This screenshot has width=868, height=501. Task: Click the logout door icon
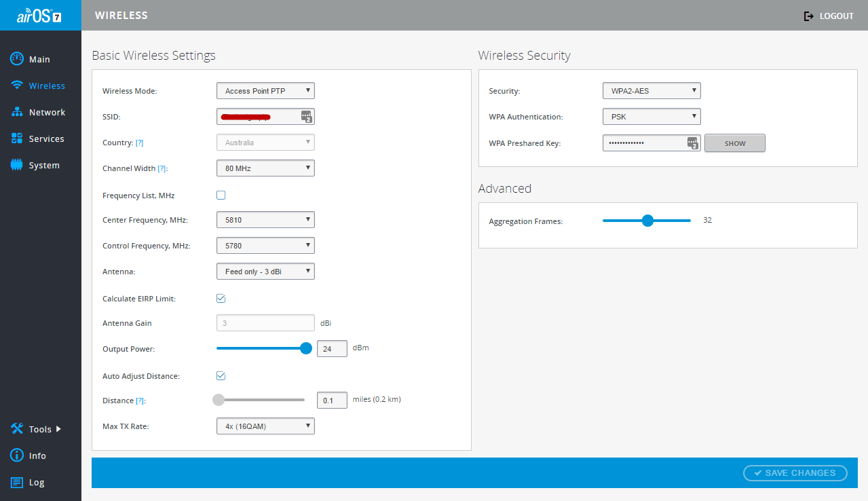[x=808, y=16]
